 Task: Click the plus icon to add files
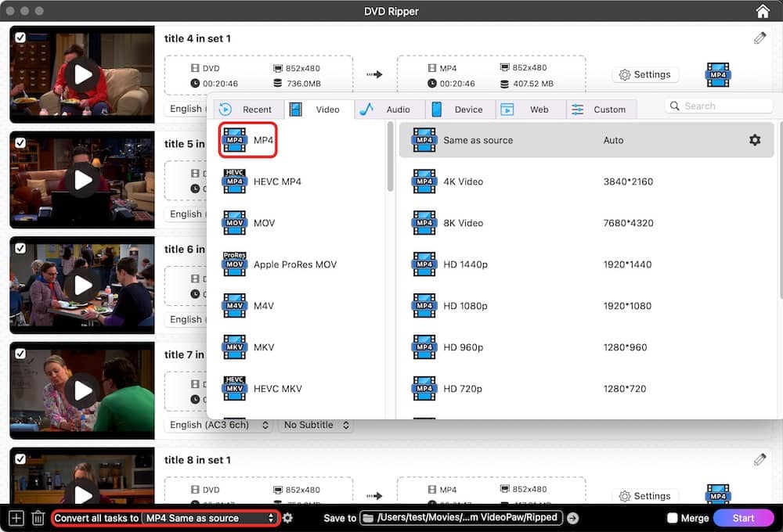(15, 517)
